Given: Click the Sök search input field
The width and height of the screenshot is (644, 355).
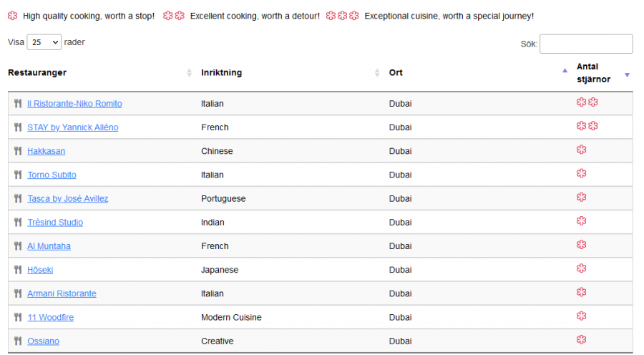Looking at the screenshot, I should 586,44.
